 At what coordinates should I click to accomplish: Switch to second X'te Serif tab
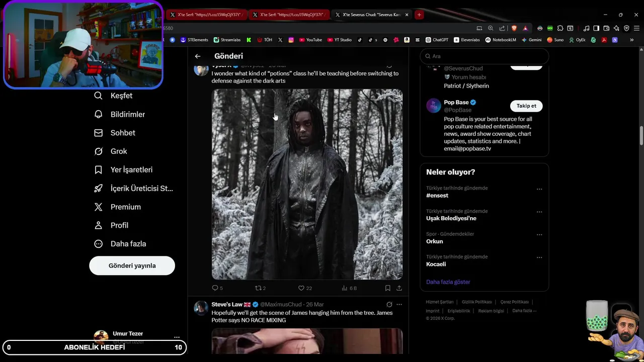click(289, 15)
